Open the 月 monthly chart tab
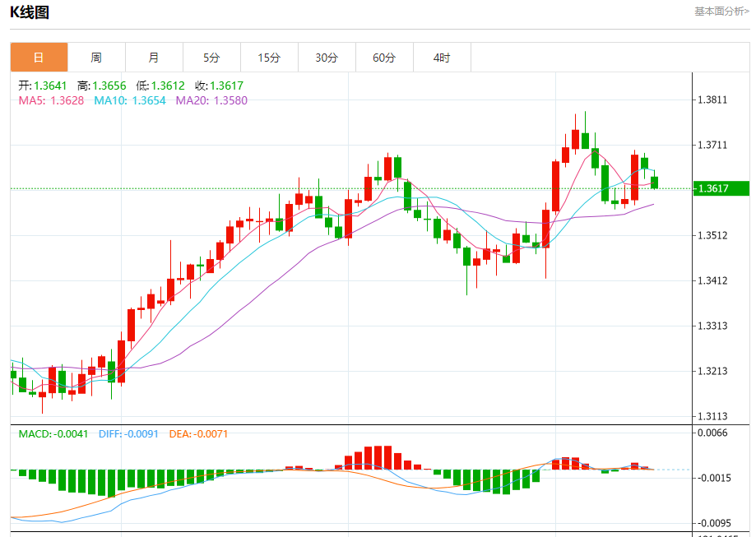Image resolution: width=756 pixels, height=537 pixels. click(154, 58)
